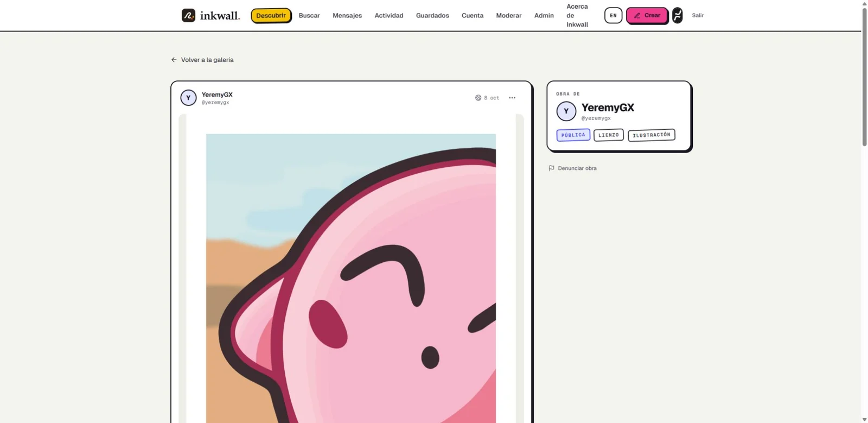
Task: Open Acerca de Inkwall link
Action: coord(577,15)
